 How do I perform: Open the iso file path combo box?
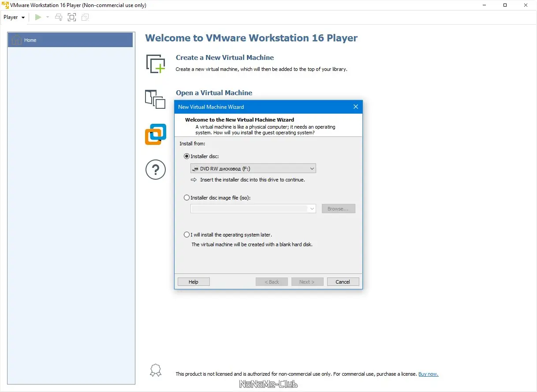click(x=253, y=209)
